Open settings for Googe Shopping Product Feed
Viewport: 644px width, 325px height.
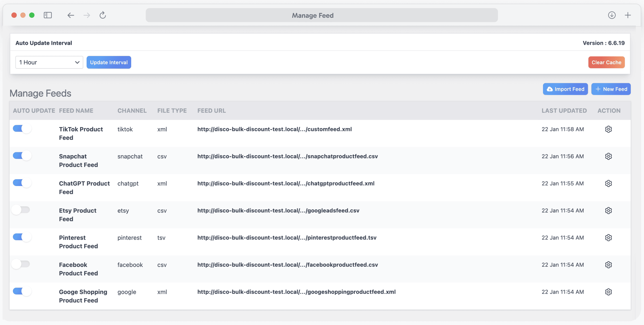pos(608,292)
